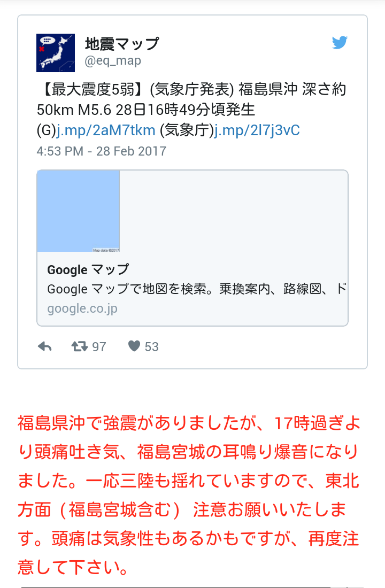
Task: Click the google.co.jp domain text
Action: [x=82, y=308]
